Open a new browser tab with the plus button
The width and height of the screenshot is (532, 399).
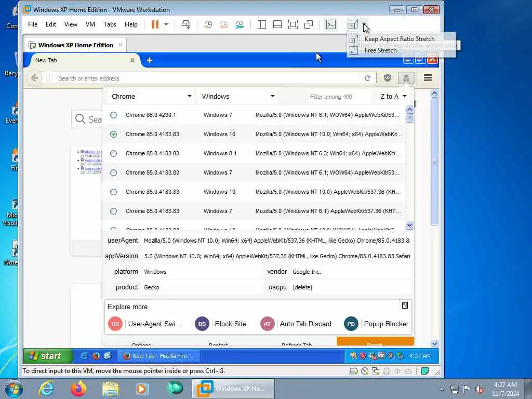pos(149,60)
